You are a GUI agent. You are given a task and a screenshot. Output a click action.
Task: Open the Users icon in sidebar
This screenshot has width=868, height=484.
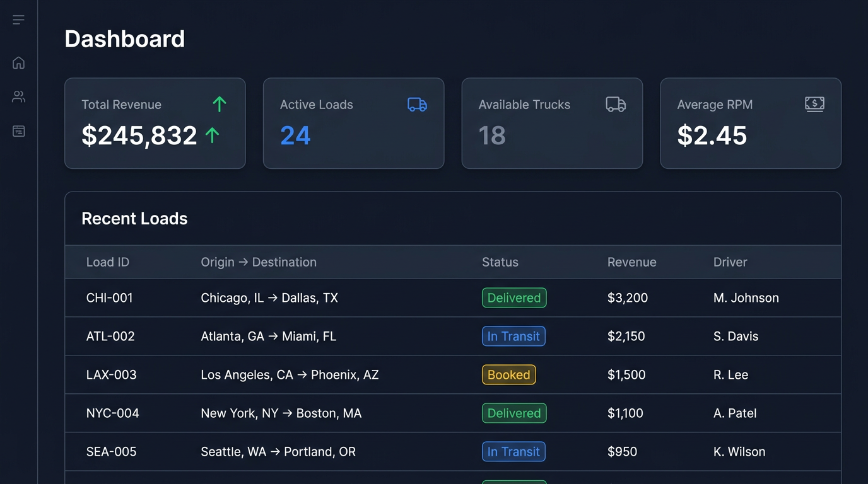19,97
